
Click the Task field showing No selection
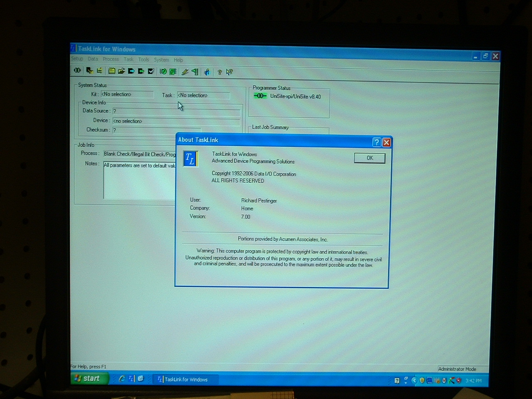(203, 95)
